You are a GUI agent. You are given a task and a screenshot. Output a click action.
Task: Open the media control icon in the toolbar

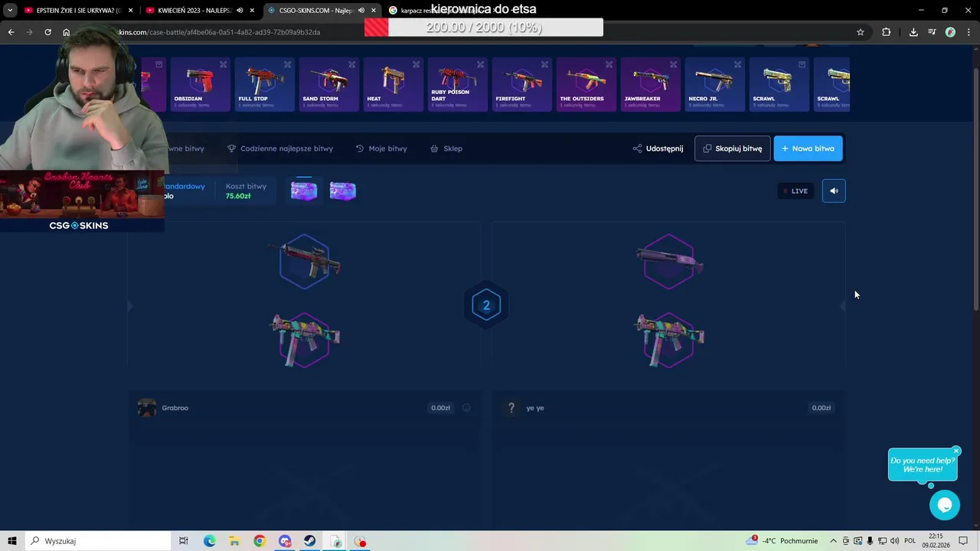pyautogui.click(x=932, y=32)
